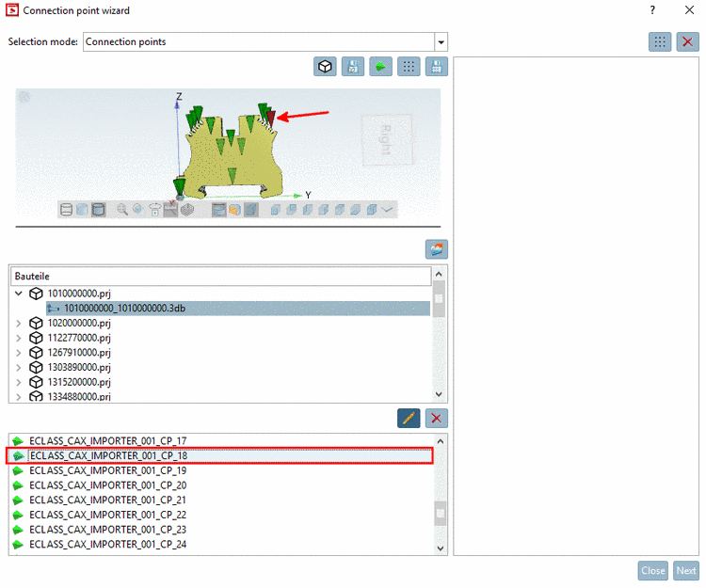Viewport: 706px width, 588px height.
Task: Click the save-all floppy icon with grid
Action: point(436,67)
